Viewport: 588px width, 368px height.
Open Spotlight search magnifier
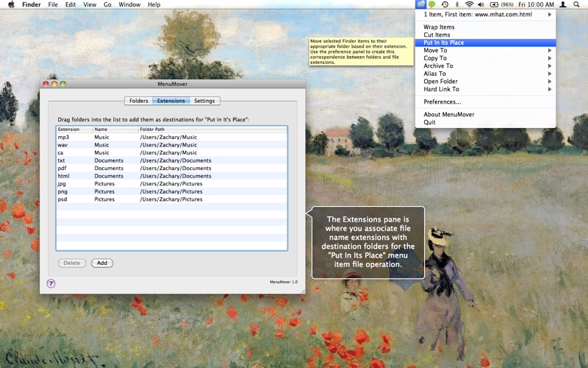pyautogui.click(x=576, y=4)
